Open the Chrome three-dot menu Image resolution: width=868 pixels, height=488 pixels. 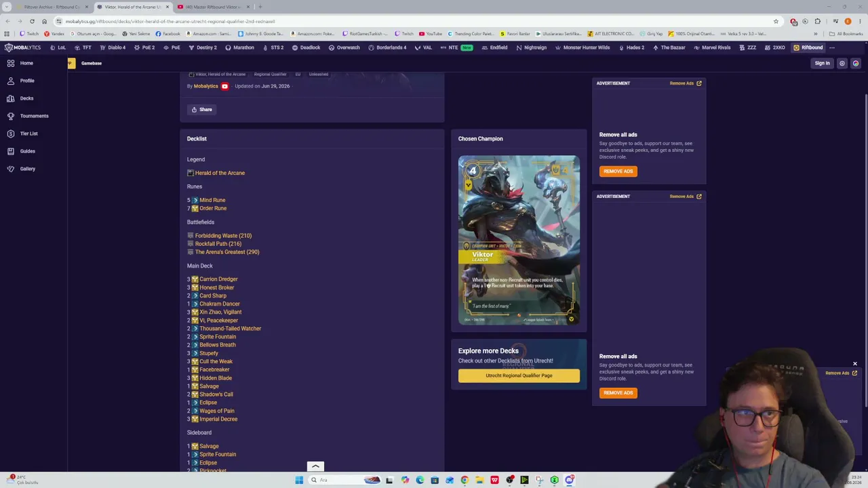(x=859, y=21)
